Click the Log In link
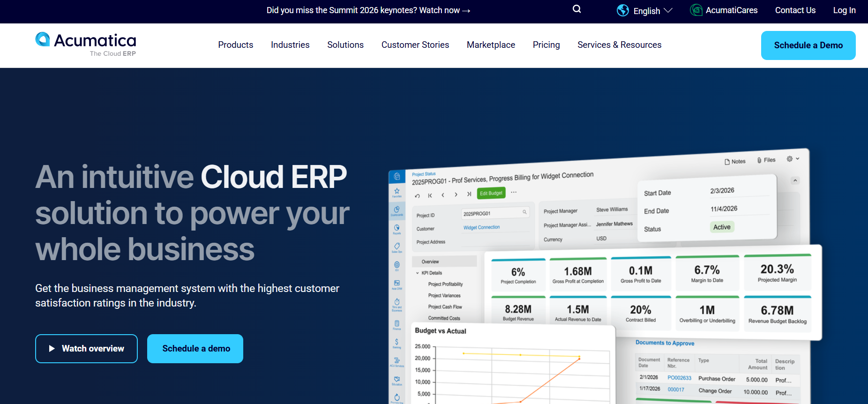The height and width of the screenshot is (404, 868). (x=845, y=10)
